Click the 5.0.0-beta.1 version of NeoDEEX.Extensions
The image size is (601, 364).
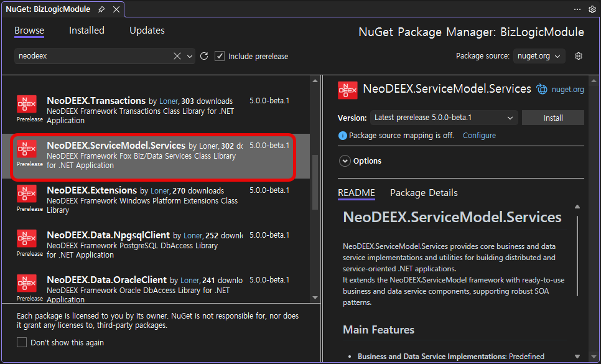[269, 190]
